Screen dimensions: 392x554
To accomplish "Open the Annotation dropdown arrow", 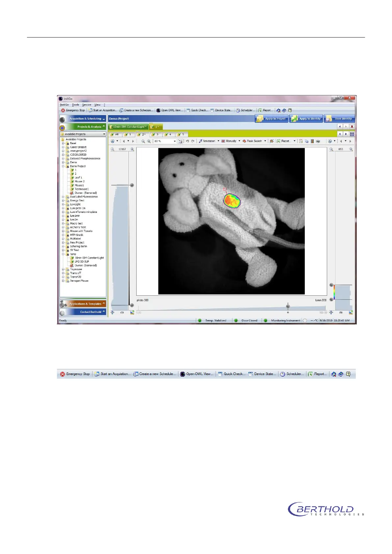I will coord(218,141).
